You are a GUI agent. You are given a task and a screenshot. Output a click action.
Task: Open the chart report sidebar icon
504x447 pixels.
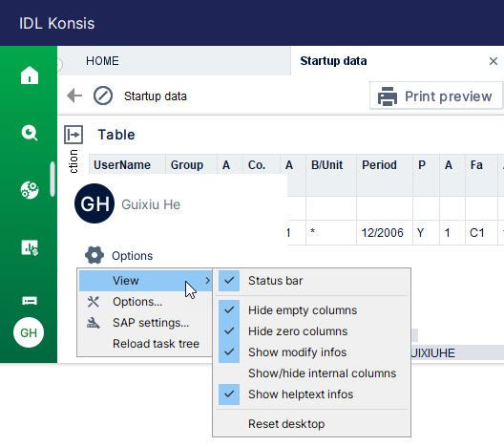(x=30, y=247)
